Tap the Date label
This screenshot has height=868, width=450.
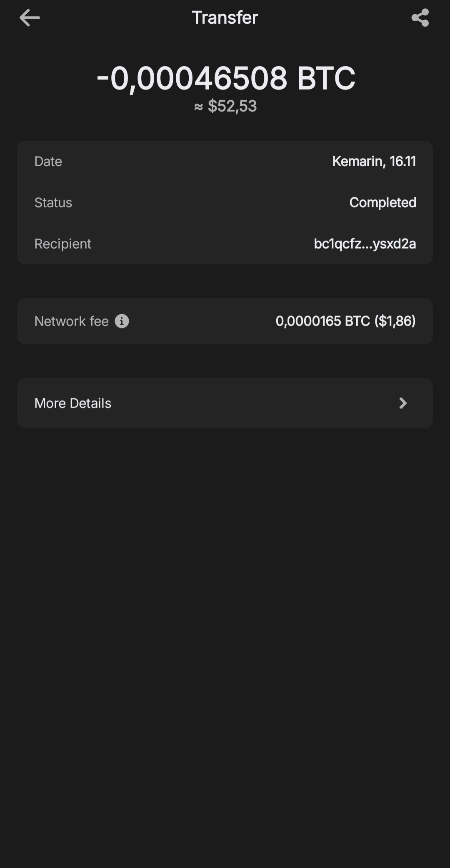pos(48,161)
